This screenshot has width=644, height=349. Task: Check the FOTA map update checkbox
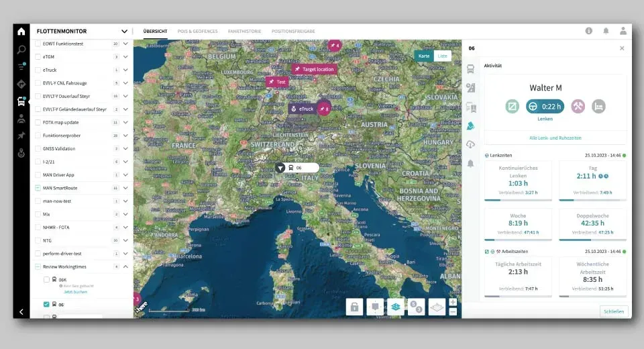(38, 123)
